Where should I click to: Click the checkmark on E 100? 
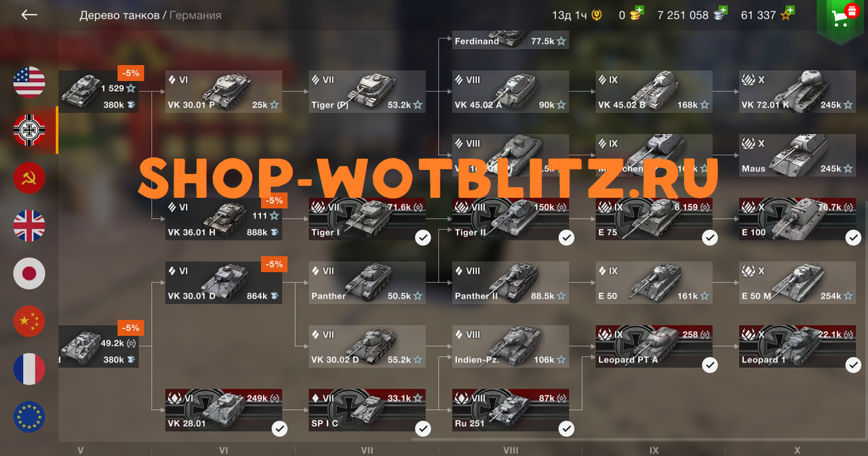(854, 238)
